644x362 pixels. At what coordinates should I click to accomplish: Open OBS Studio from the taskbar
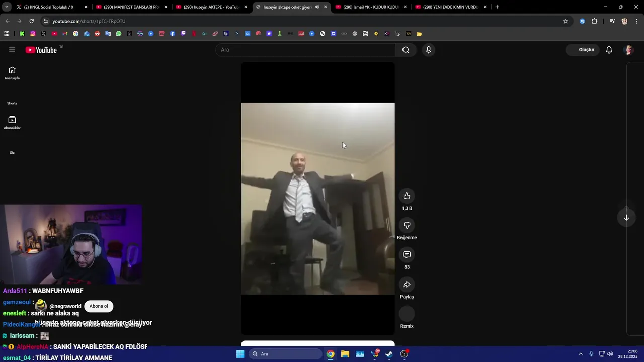404,354
